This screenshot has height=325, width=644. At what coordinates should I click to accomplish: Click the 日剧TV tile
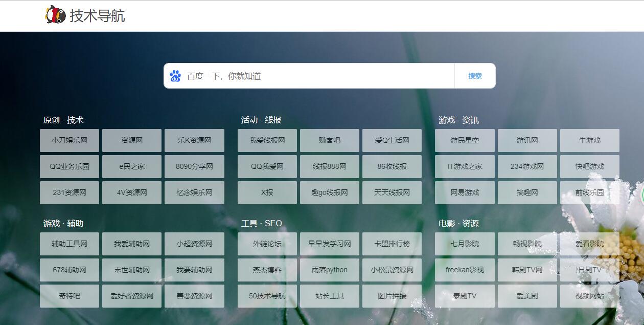click(590, 270)
